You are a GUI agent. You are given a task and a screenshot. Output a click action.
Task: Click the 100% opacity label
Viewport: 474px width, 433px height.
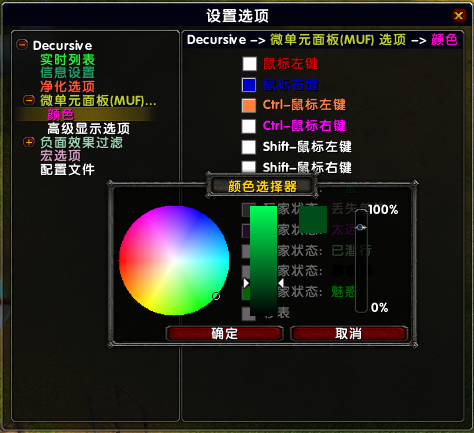click(x=383, y=210)
